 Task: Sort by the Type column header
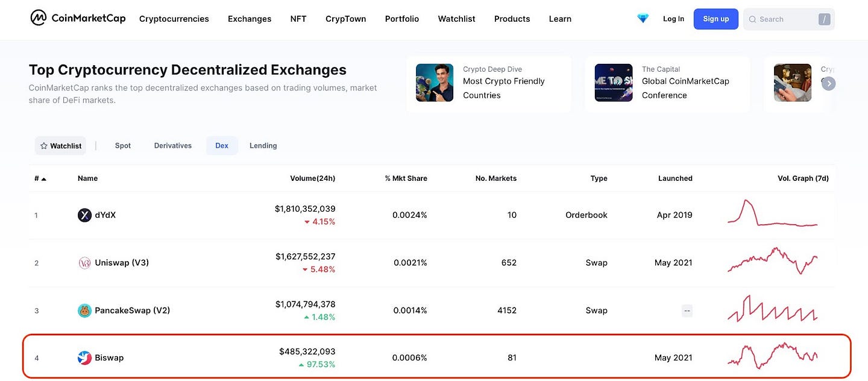coord(599,178)
